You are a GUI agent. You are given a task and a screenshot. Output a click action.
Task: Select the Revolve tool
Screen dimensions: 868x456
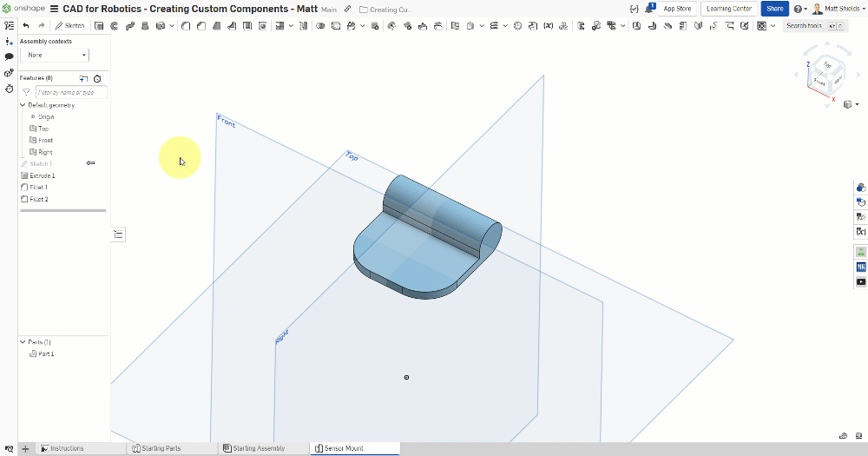click(115, 26)
